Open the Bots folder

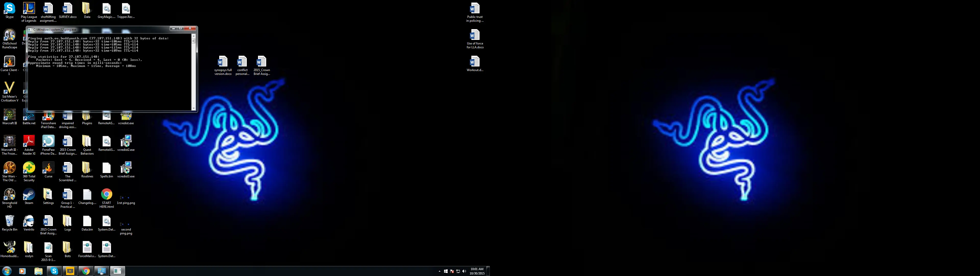click(68, 250)
